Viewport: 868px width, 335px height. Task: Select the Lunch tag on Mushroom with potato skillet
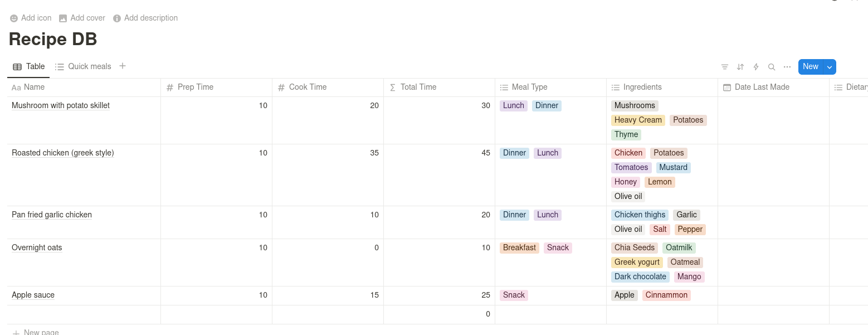pos(513,105)
